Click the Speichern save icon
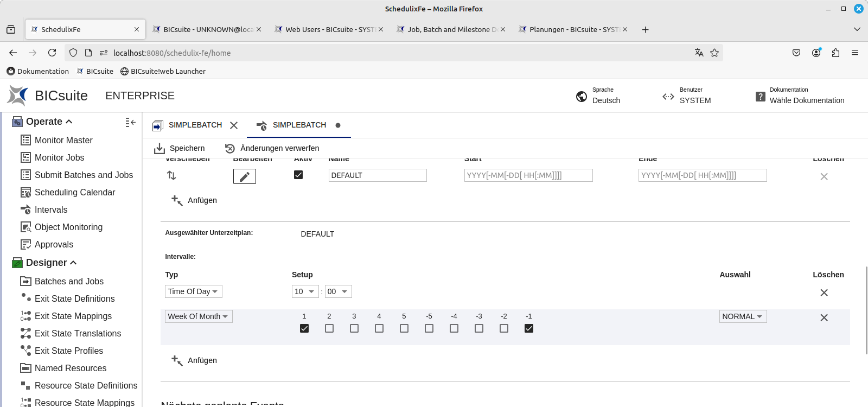This screenshot has height=407, width=868. pyautogui.click(x=159, y=148)
